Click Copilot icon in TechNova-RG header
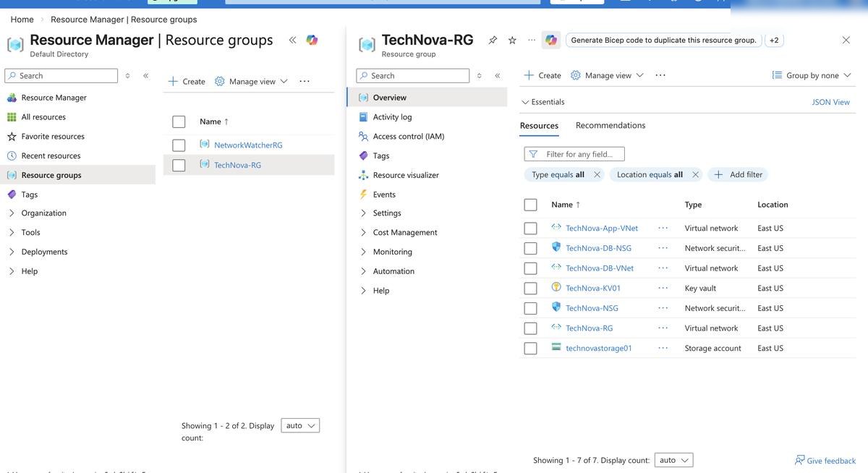The width and height of the screenshot is (868, 473). (551, 40)
